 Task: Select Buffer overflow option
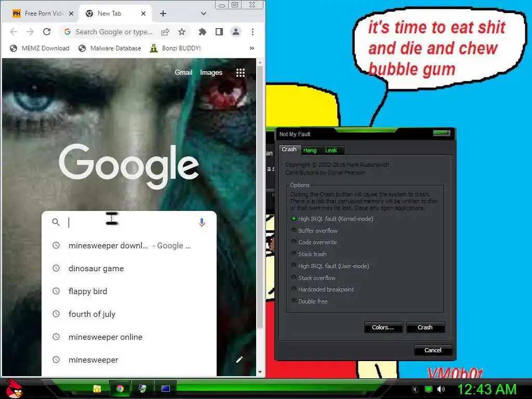point(314,231)
